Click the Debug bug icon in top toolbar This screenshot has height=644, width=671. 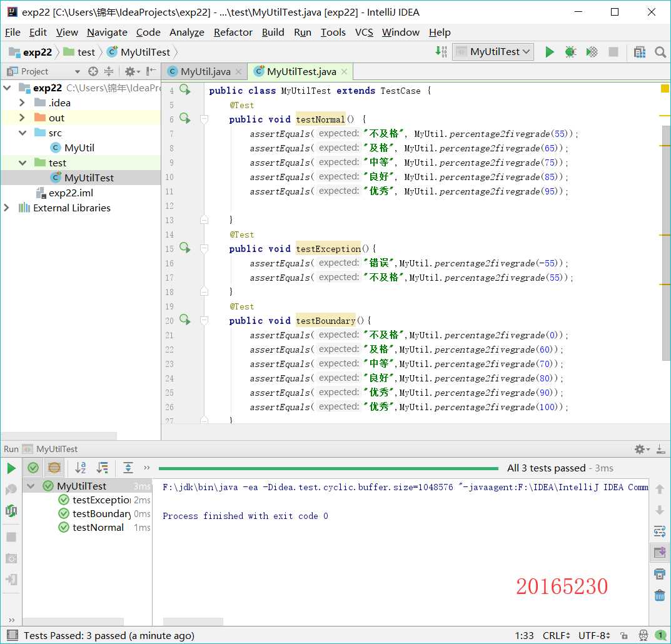point(570,52)
